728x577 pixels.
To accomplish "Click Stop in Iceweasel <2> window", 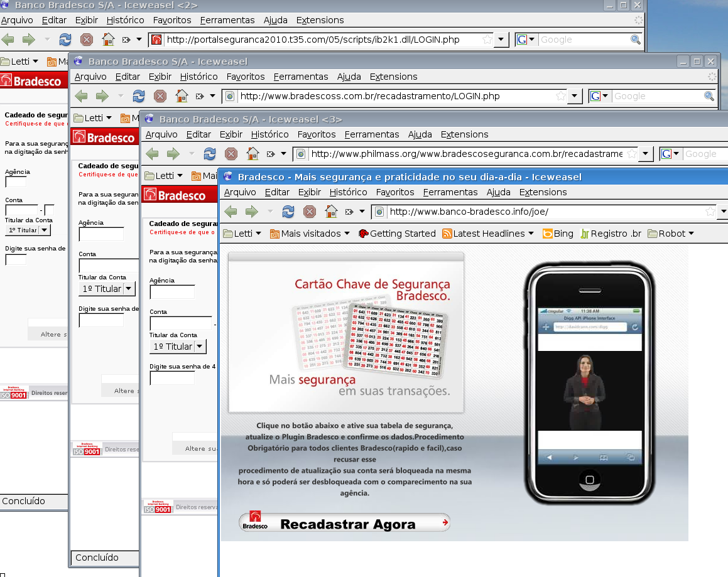I will pyautogui.click(x=87, y=40).
